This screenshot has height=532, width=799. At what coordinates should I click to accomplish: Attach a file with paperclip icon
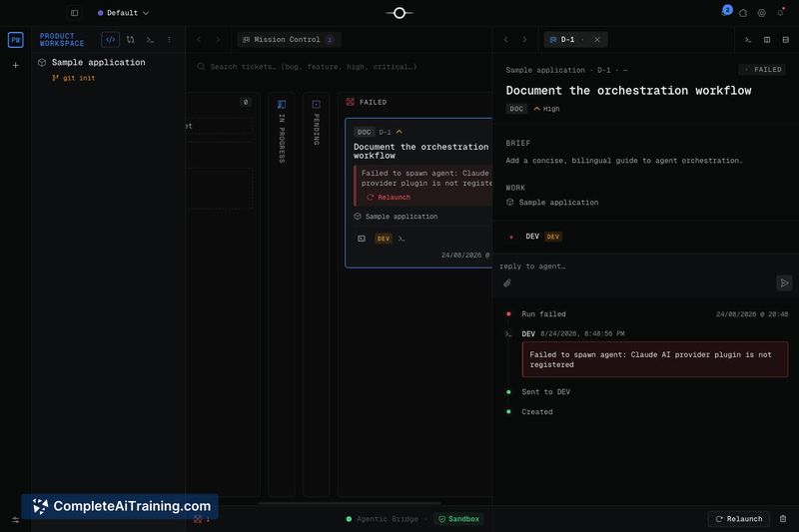507,283
